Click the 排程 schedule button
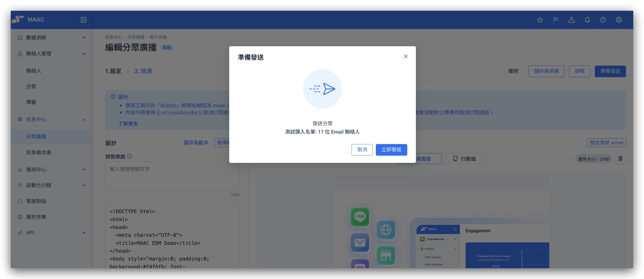This screenshot has height=279, width=644. (x=579, y=71)
